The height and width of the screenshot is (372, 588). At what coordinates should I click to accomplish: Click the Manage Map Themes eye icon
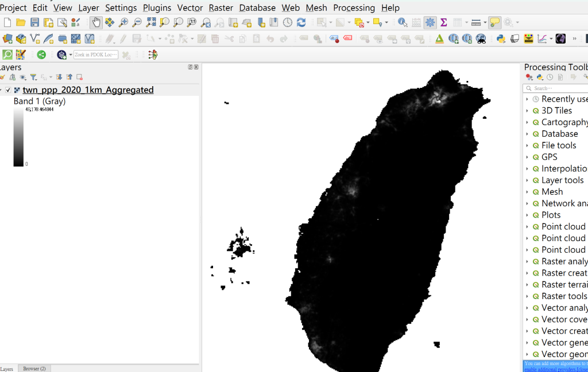tap(23, 77)
